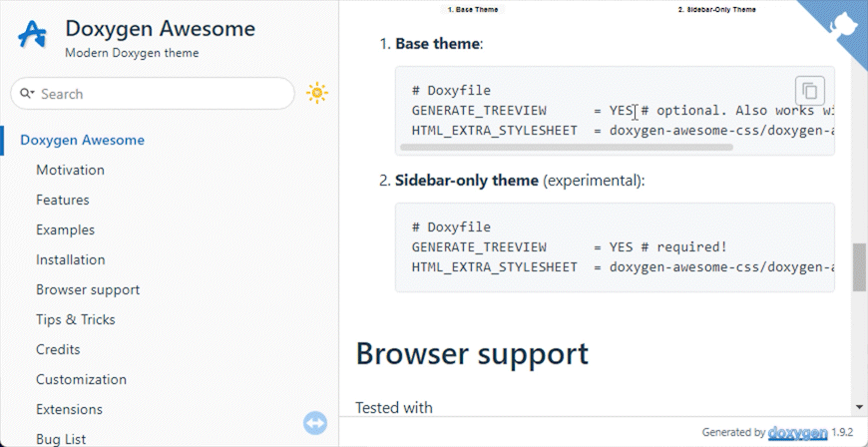Open Examples sidebar entry
This screenshot has width=868, height=447.
pos(65,229)
